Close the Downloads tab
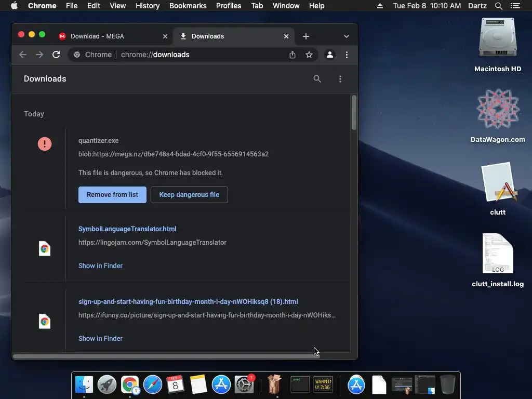The width and height of the screenshot is (532, 399). click(286, 36)
